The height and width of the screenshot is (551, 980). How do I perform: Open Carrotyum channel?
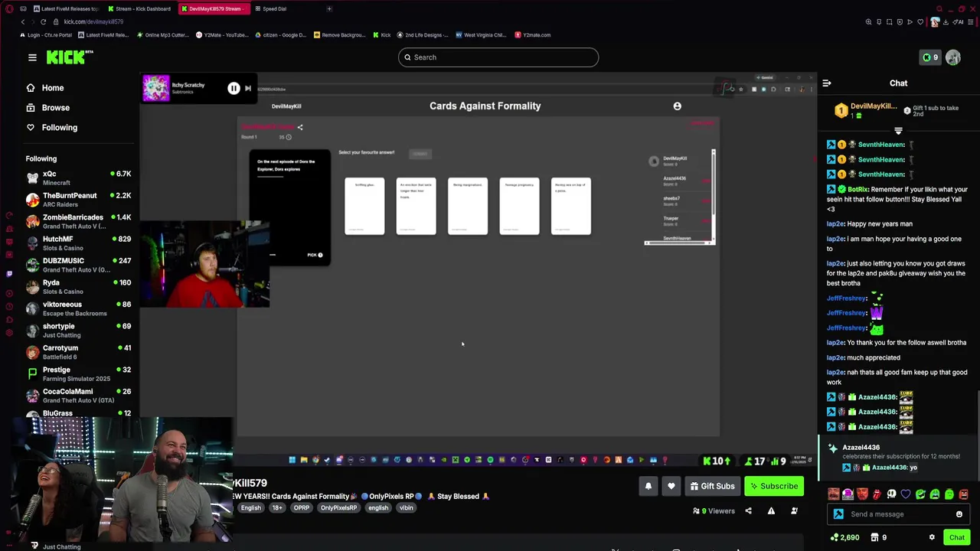point(78,352)
